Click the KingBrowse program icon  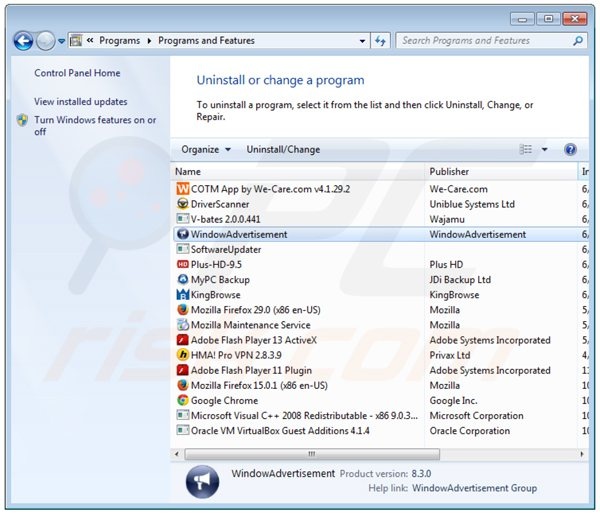pyautogui.click(x=183, y=294)
